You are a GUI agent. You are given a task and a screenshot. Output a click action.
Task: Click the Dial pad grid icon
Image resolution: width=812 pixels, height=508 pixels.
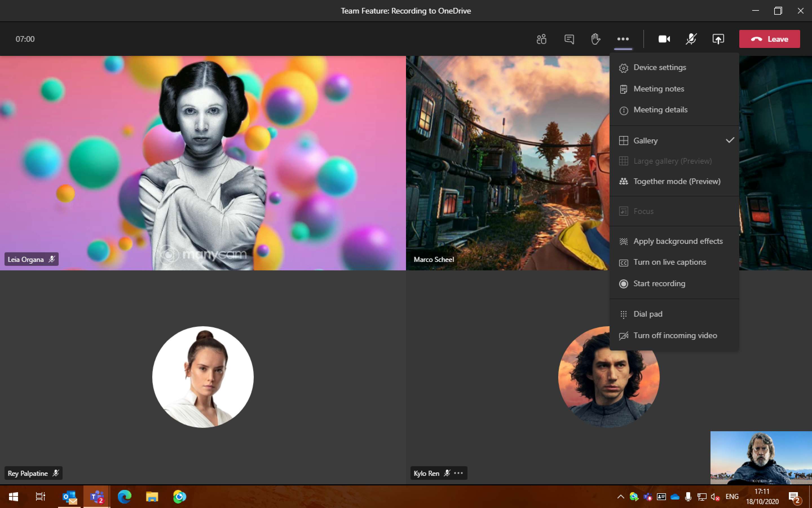[x=623, y=314]
